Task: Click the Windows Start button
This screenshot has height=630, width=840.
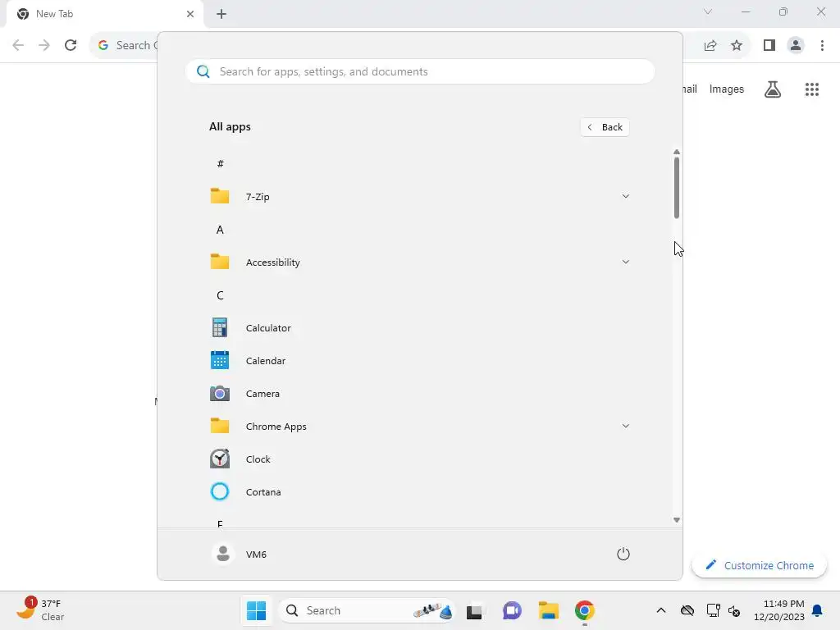Action: point(256,610)
